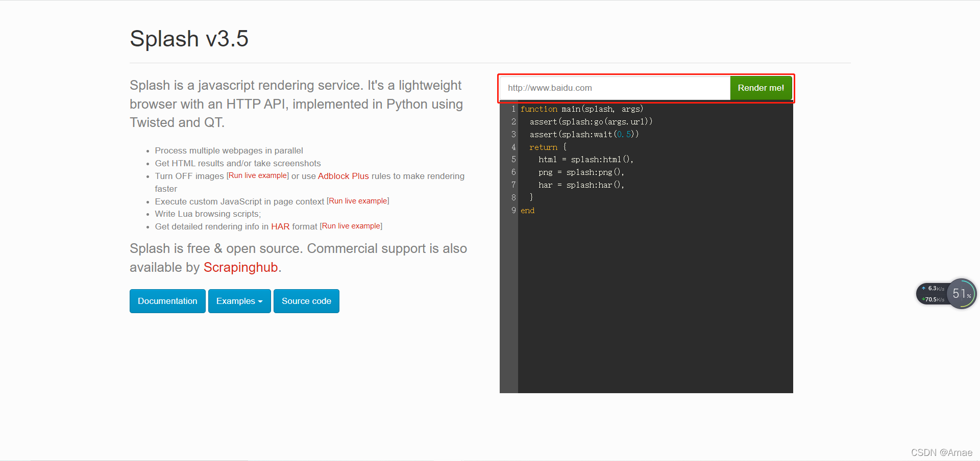Viewport: 980px width, 461px height.
Task: Click the Splash v3.5 page heading
Action: [x=189, y=39]
